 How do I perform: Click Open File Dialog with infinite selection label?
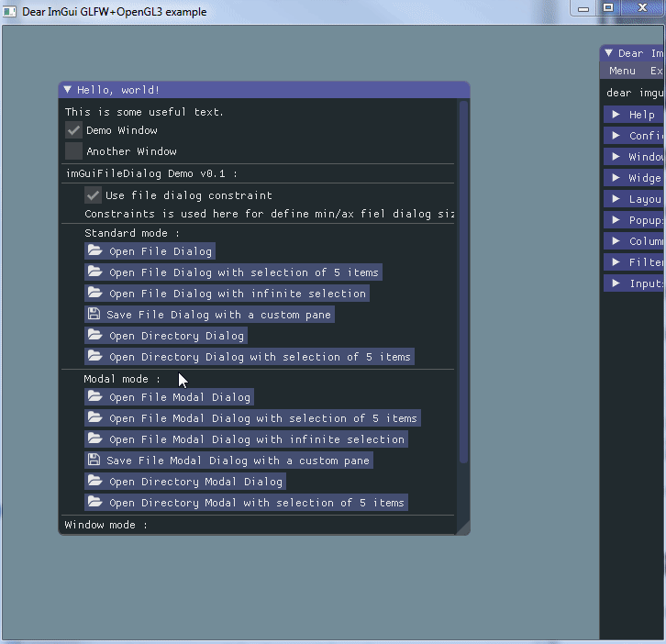point(238,294)
